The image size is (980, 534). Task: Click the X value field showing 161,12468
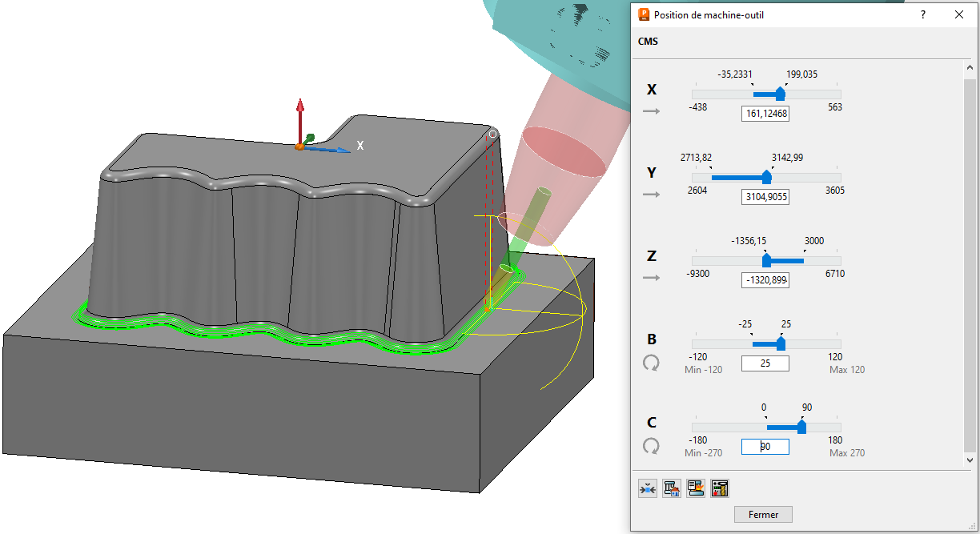(765, 114)
